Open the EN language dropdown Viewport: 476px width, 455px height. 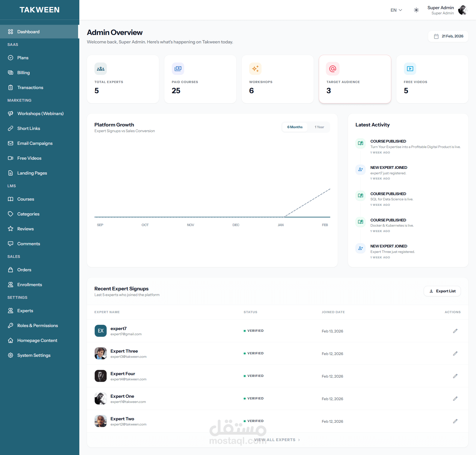pos(396,10)
